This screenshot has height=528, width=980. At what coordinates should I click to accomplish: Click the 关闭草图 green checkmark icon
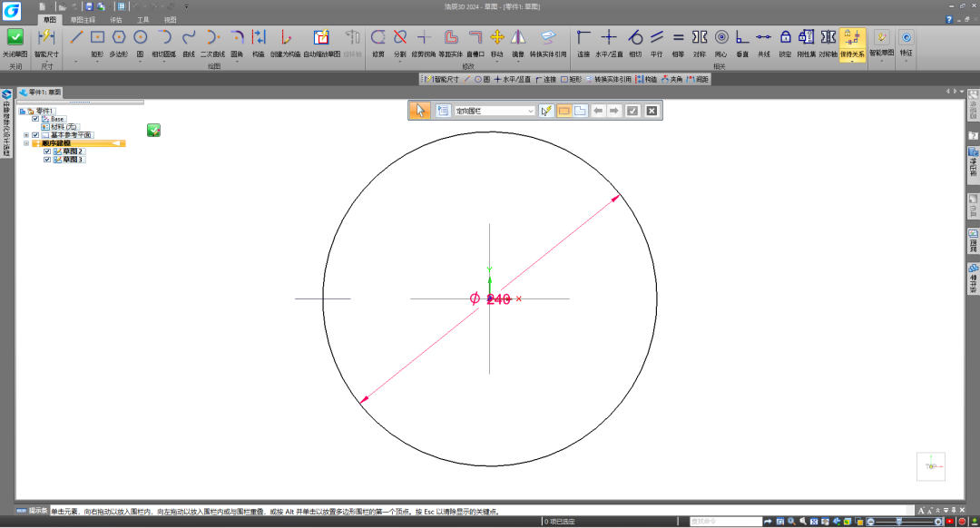tap(15, 37)
